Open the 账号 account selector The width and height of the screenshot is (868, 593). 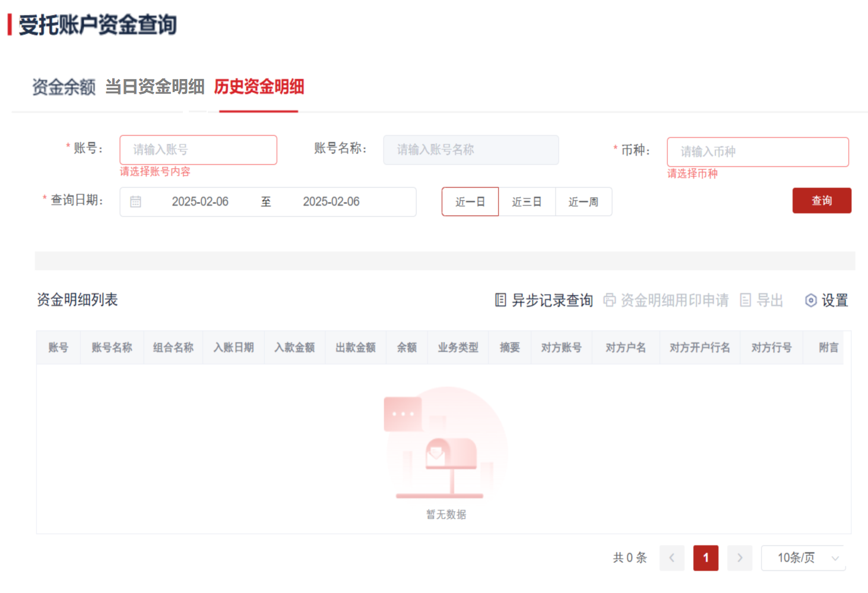[198, 150]
